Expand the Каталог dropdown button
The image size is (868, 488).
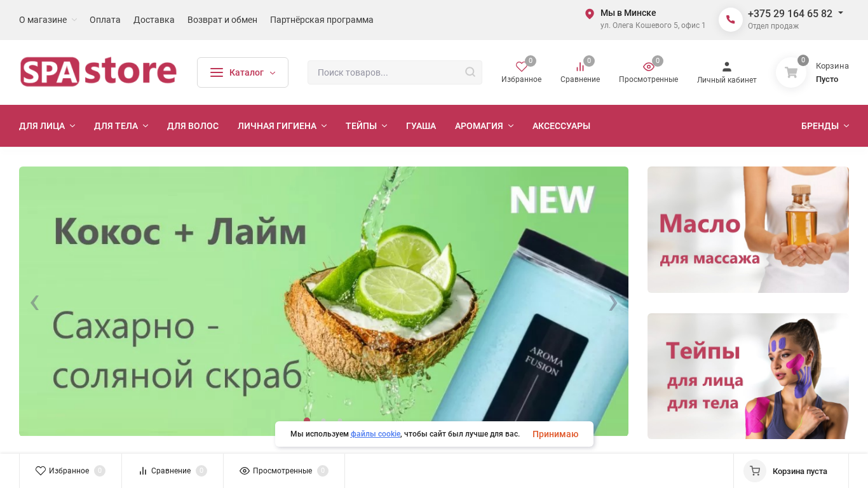(x=243, y=72)
